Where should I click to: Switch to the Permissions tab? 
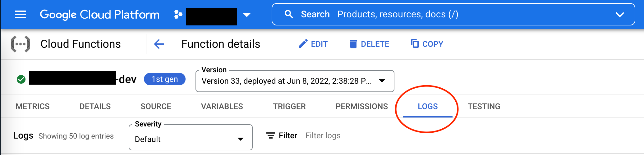tap(361, 106)
